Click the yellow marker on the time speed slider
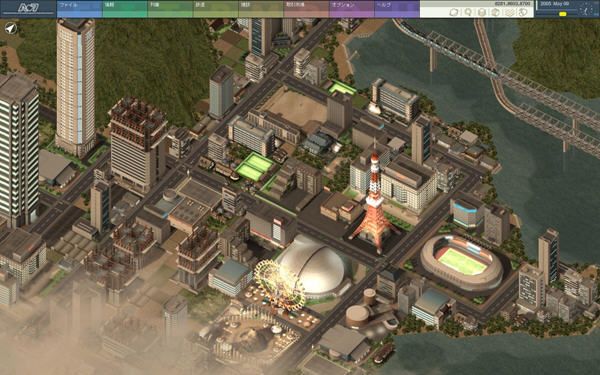The height and width of the screenshot is (375, 600). point(562,14)
